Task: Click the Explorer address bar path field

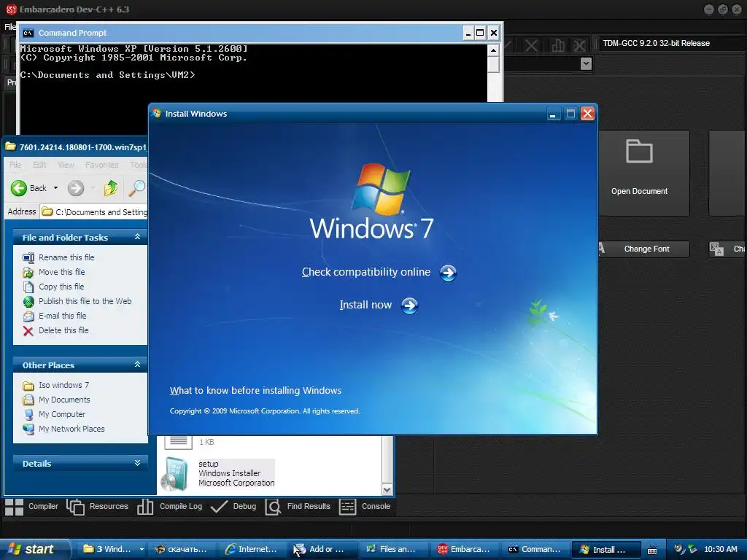Action: [94, 212]
